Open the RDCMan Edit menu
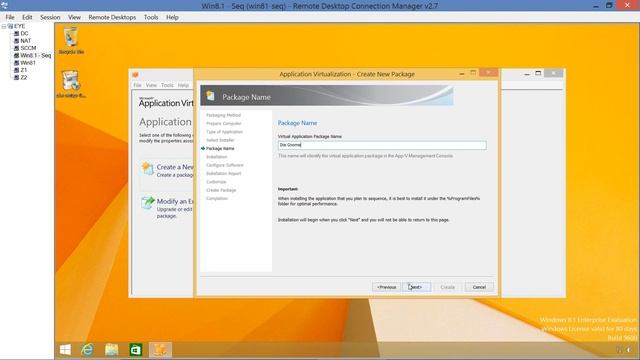Image resolution: width=640 pixels, height=360 pixels. [27, 17]
